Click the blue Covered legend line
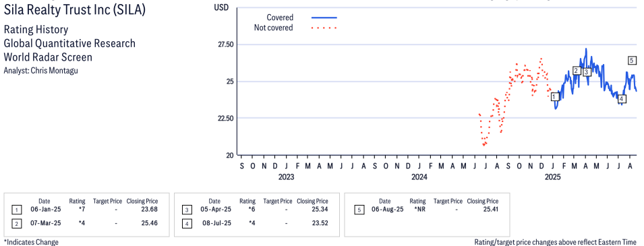The image size is (644, 246). click(x=324, y=18)
